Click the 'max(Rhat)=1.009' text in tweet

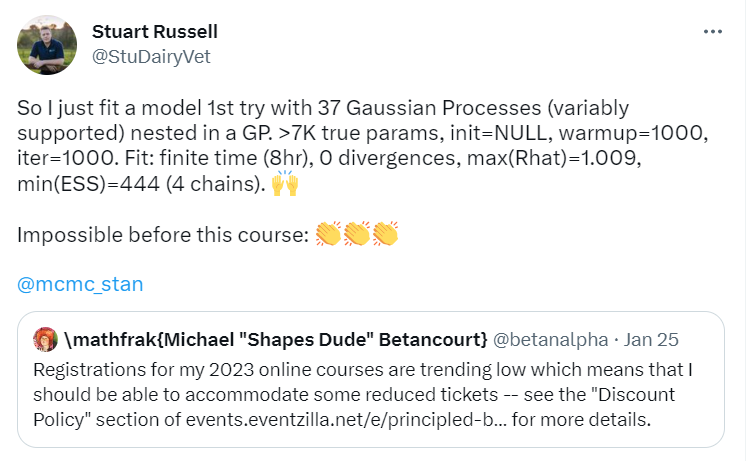[x=554, y=158]
